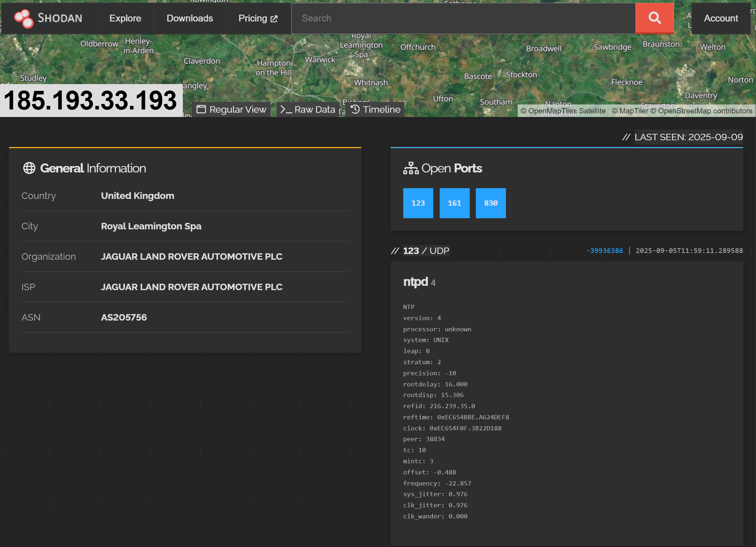The image size is (756, 547).
Task: Click the -39936386 hash link
Action: tap(604, 251)
